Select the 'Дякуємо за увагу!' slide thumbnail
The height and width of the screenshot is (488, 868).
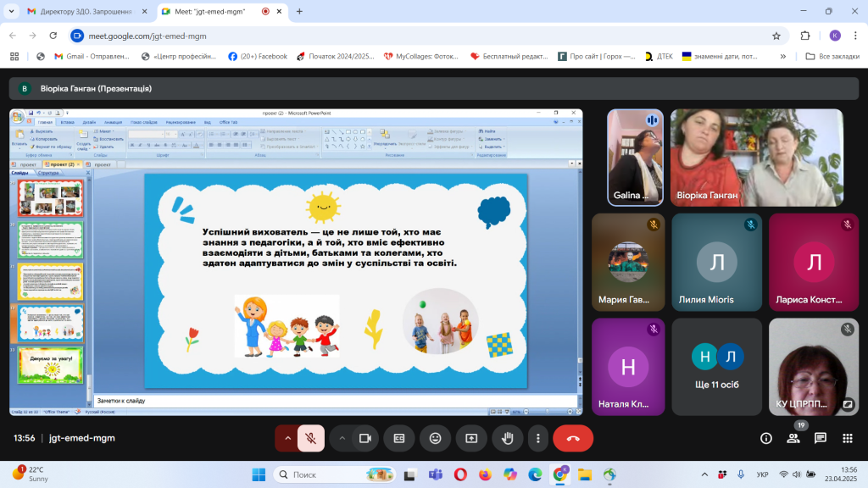click(x=50, y=365)
